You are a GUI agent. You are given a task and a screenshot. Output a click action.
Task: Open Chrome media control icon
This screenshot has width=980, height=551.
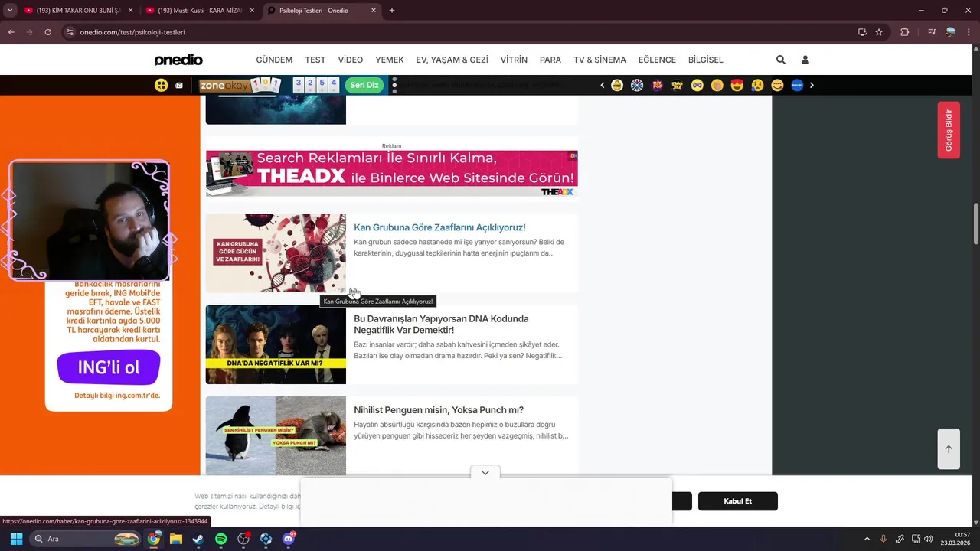click(931, 32)
